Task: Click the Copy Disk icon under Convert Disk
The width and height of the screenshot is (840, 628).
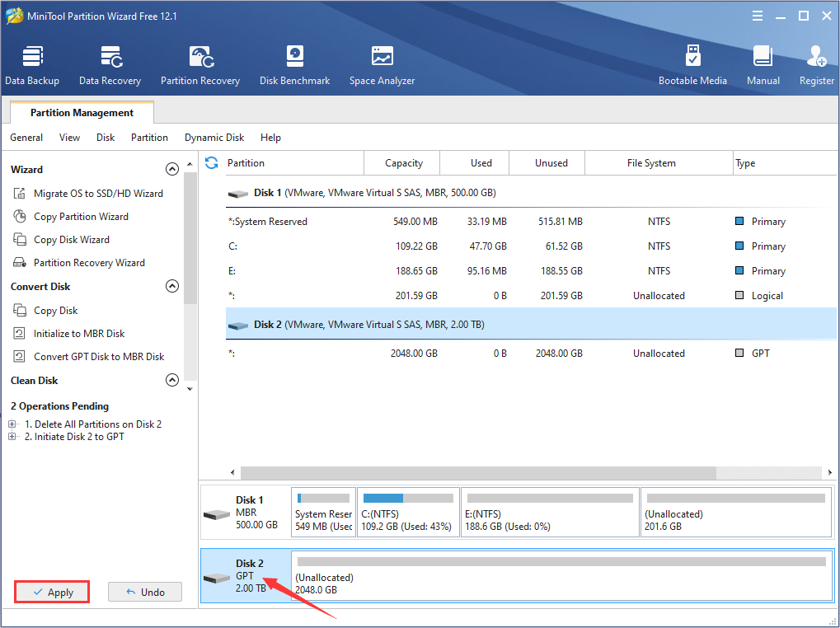Action: (x=19, y=310)
